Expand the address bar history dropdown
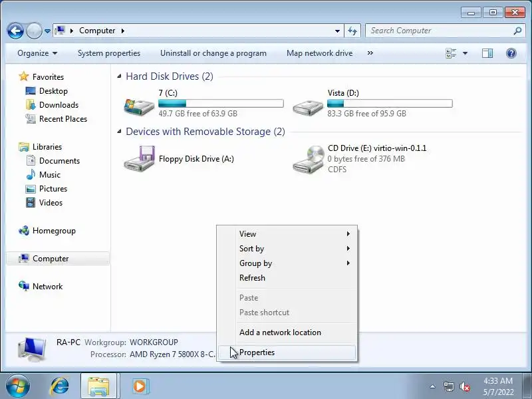The height and width of the screenshot is (399, 532). [x=337, y=31]
